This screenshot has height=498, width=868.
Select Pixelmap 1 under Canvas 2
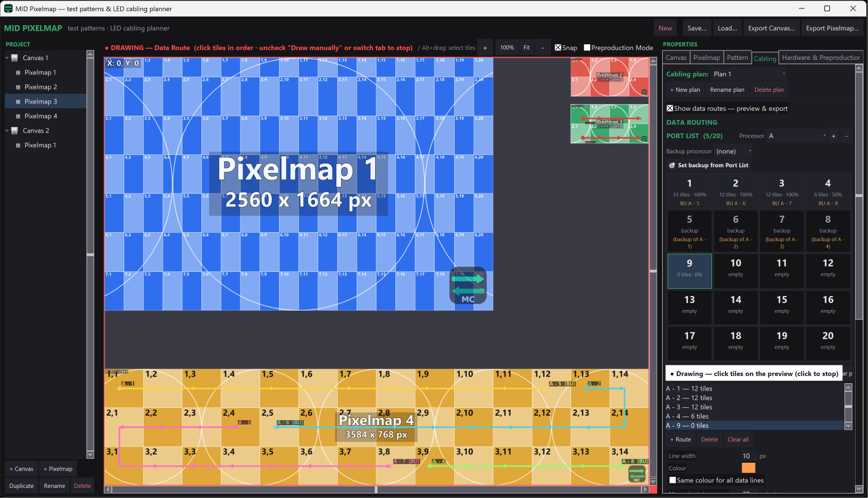(x=40, y=145)
